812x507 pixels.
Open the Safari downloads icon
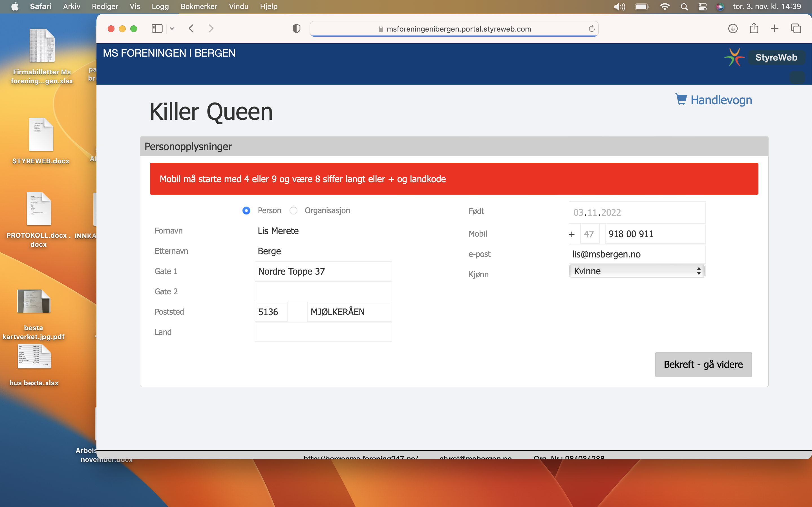coord(732,28)
